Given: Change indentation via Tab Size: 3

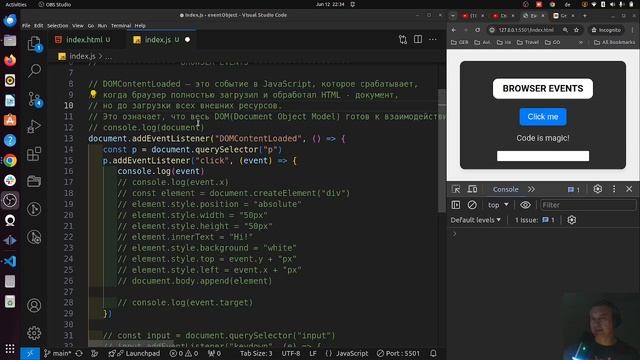Looking at the screenshot, I should 256,353.
